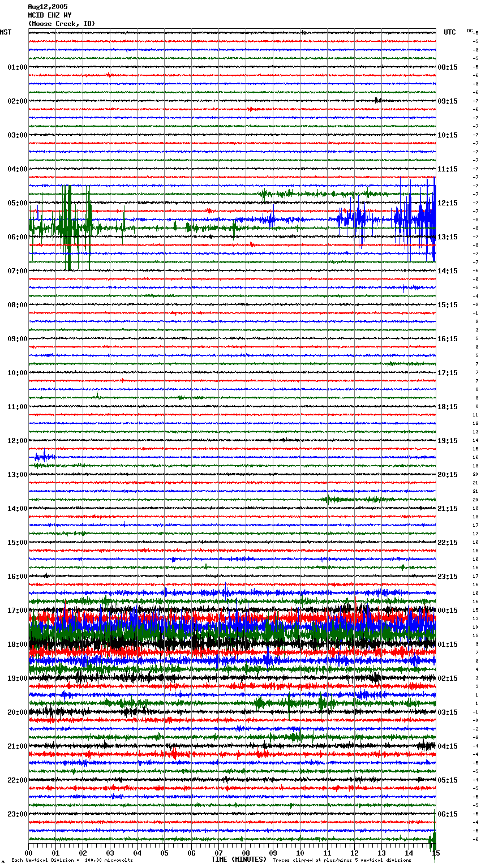Click the 04:15 UTC time label
The image size is (481, 868).
448,746
